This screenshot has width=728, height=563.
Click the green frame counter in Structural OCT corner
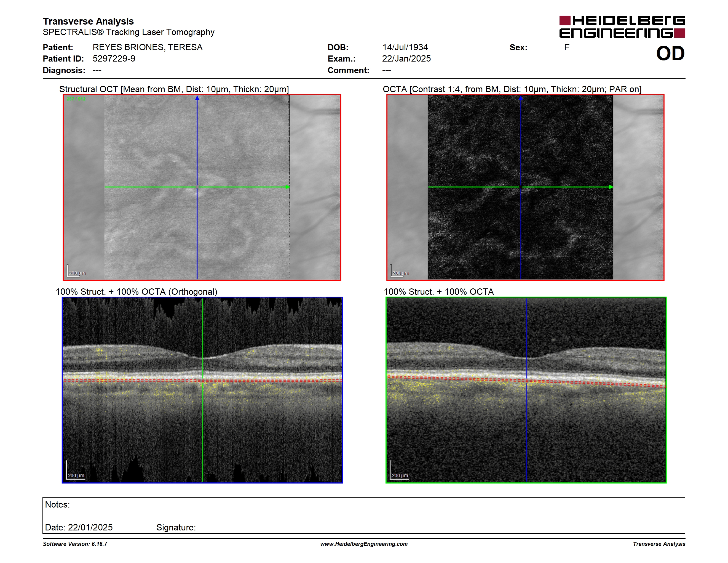click(x=76, y=99)
